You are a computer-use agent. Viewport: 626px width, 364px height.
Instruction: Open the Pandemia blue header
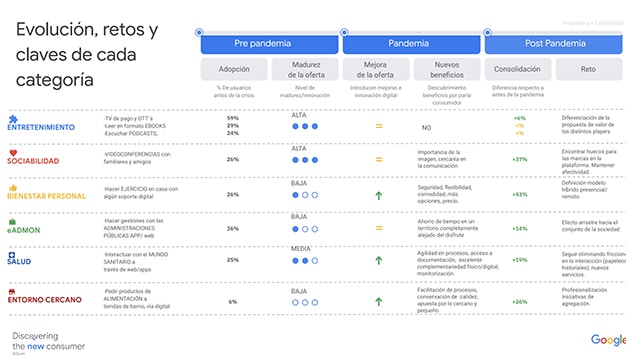tap(412, 44)
